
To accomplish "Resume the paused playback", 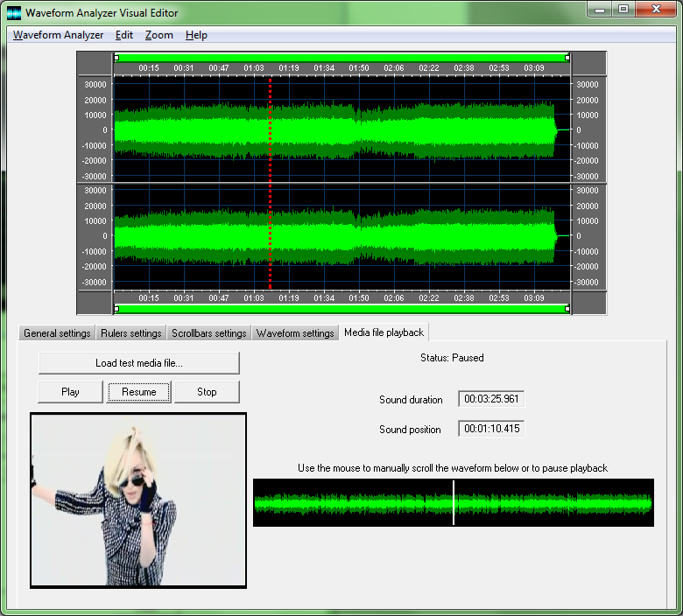I will pyautogui.click(x=139, y=392).
